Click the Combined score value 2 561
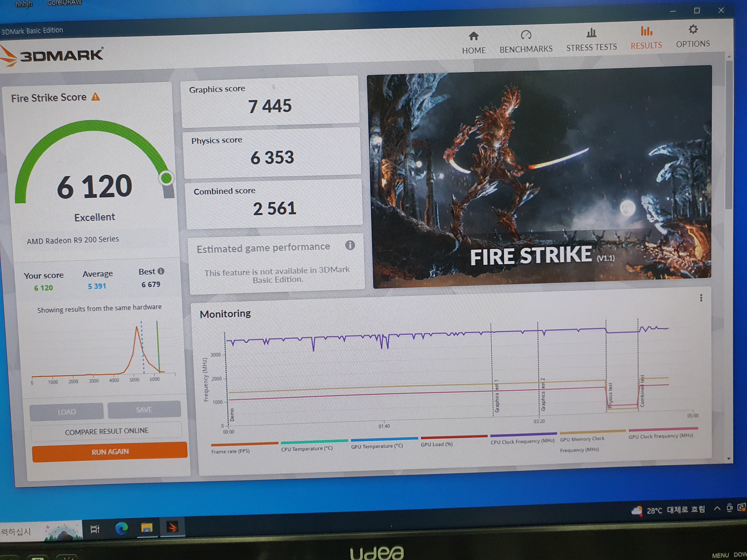The height and width of the screenshot is (560, 747). click(275, 208)
